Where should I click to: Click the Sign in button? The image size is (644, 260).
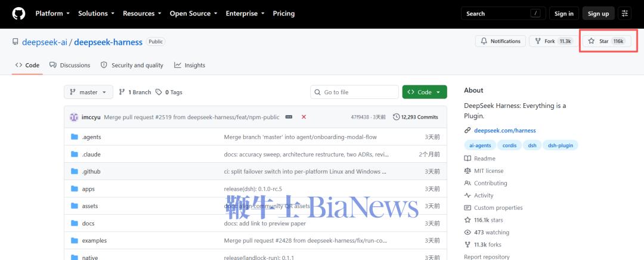[564, 14]
